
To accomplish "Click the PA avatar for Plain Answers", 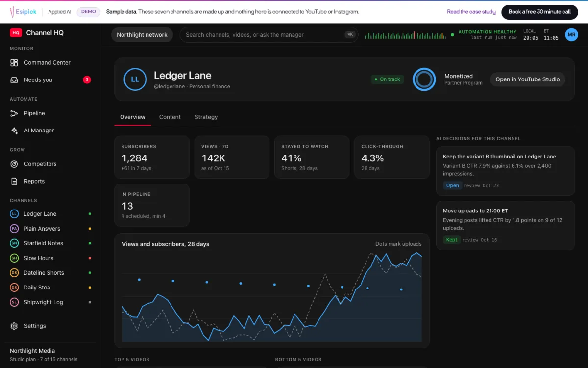I will click(14, 229).
